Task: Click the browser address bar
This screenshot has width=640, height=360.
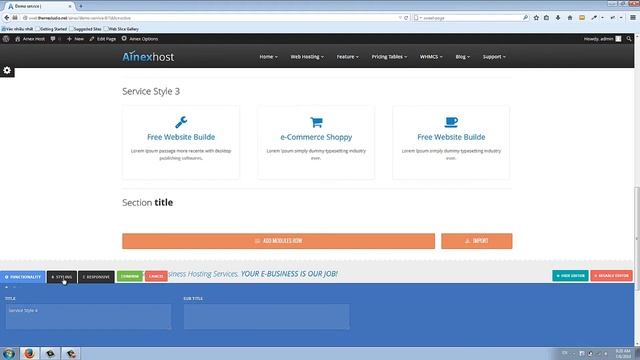Action: coord(212,18)
